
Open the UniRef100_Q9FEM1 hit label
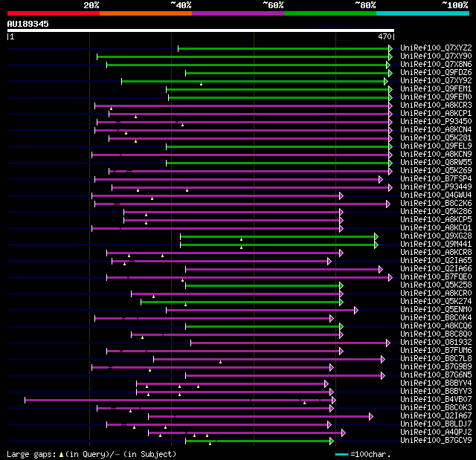(436, 89)
